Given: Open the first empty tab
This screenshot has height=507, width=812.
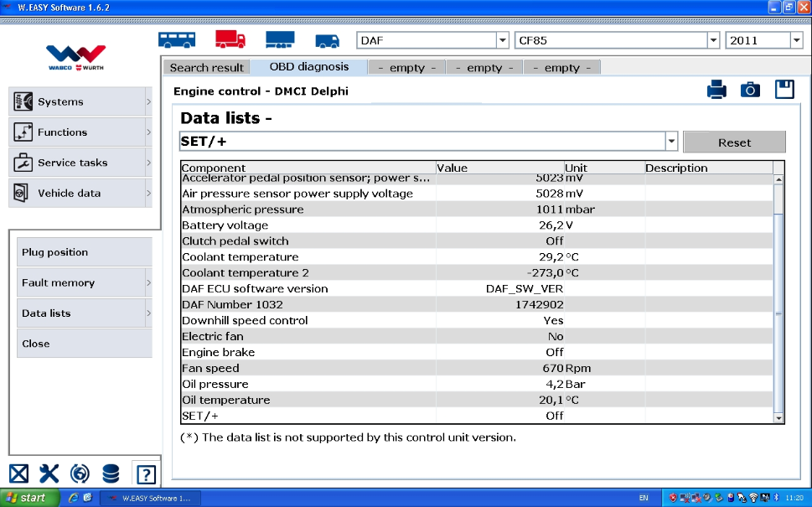Looking at the screenshot, I should [x=407, y=67].
